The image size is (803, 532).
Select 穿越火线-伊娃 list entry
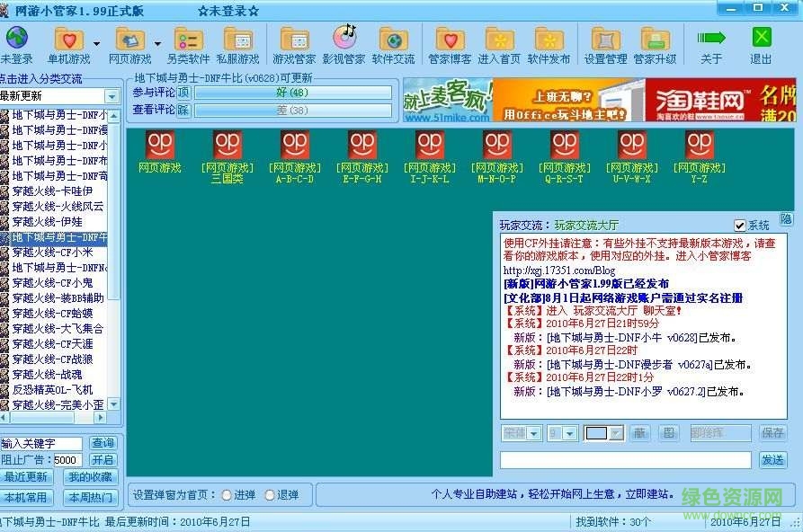point(47,222)
